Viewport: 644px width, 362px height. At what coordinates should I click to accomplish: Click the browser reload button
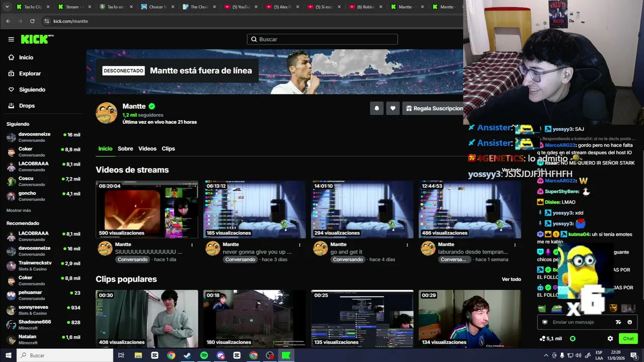tap(32, 21)
